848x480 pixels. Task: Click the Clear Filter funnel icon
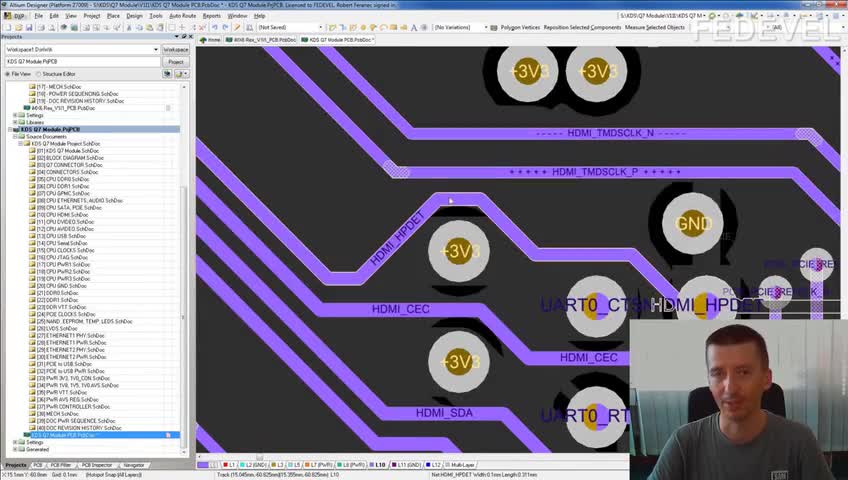[x=203, y=27]
